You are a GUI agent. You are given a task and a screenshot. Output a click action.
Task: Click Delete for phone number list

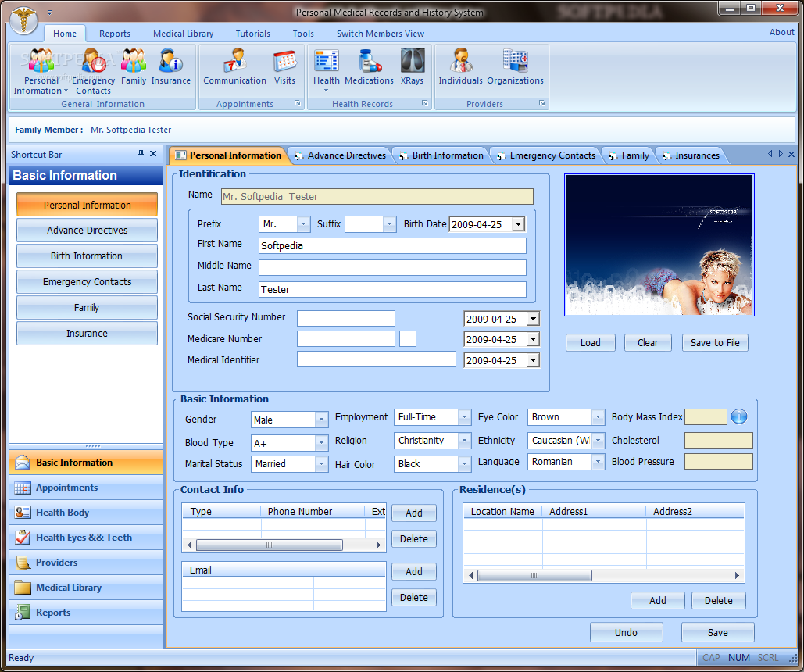414,538
